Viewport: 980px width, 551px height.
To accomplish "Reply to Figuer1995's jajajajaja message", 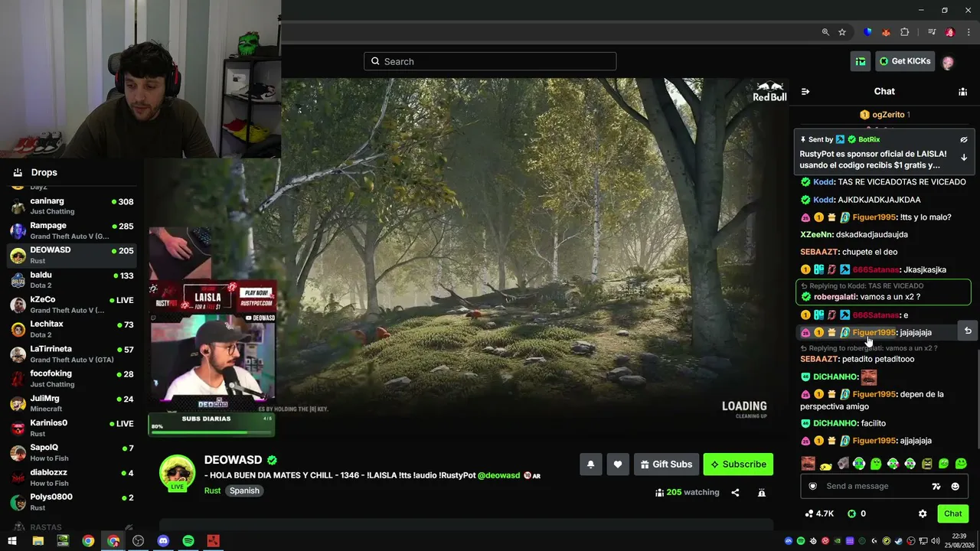I will tap(968, 331).
